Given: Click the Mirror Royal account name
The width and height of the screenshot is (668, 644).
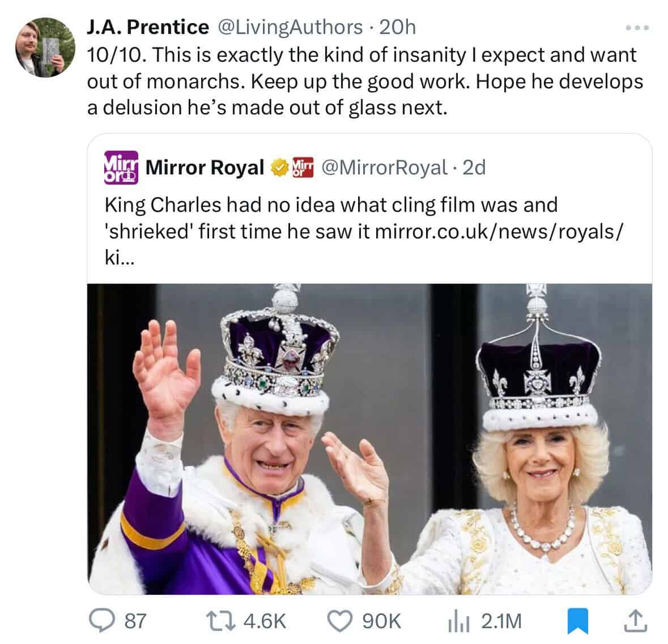Looking at the screenshot, I should tap(205, 167).
